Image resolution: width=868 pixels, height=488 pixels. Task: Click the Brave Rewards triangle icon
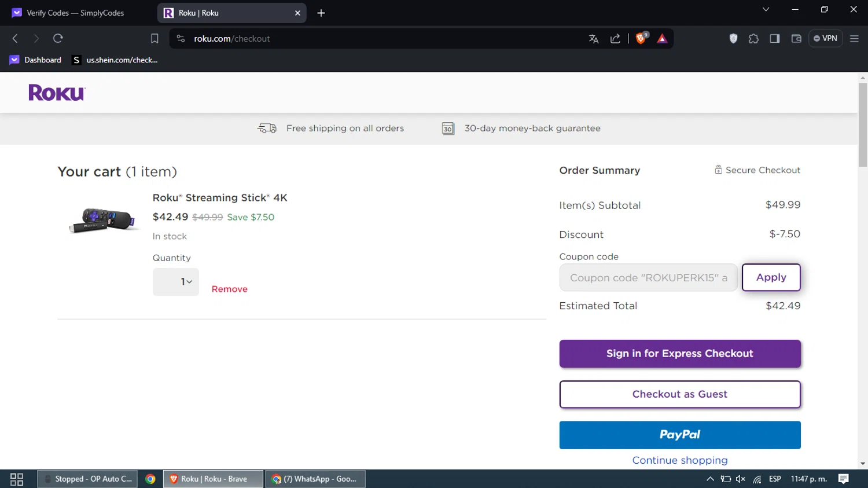pos(662,39)
